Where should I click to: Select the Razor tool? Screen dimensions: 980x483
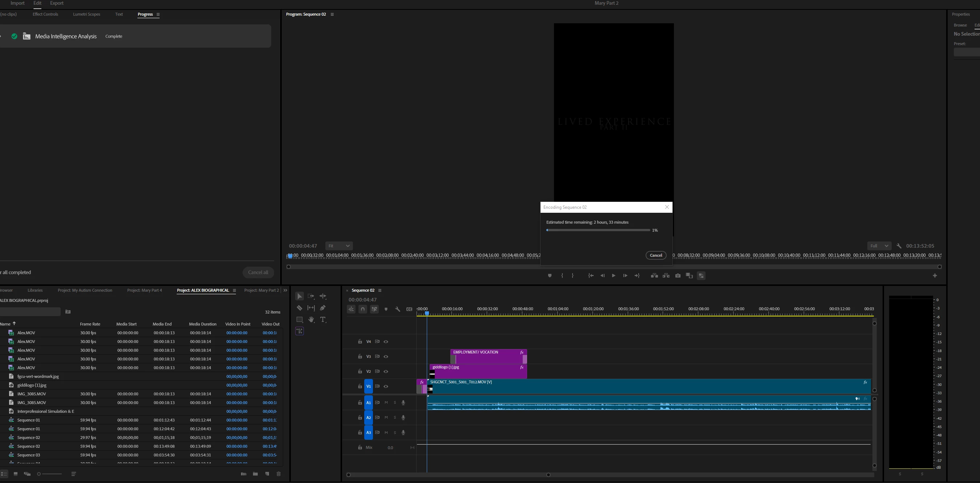tap(300, 308)
